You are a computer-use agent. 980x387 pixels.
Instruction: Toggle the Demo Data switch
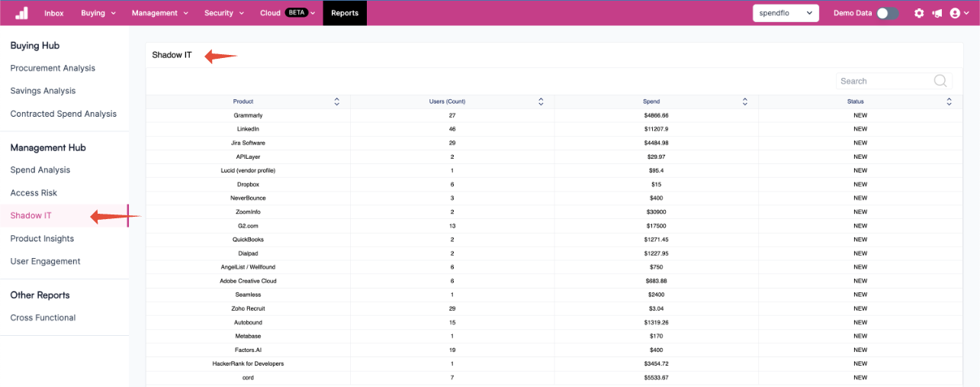[887, 13]
